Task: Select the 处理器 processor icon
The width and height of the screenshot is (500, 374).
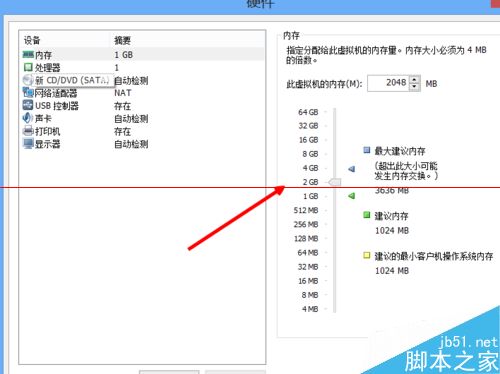Action: coord(28,67)
